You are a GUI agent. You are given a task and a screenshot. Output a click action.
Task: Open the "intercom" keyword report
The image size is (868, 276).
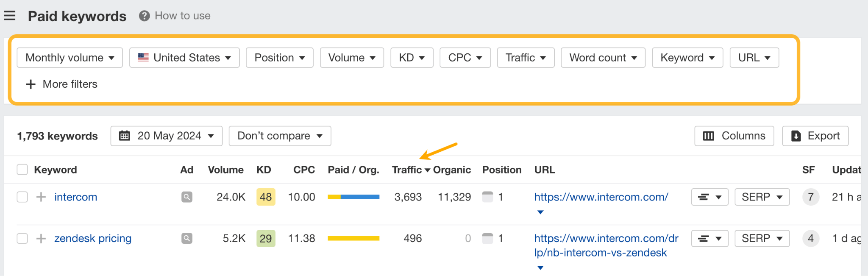pyautogui.click(x=75, y=197)
